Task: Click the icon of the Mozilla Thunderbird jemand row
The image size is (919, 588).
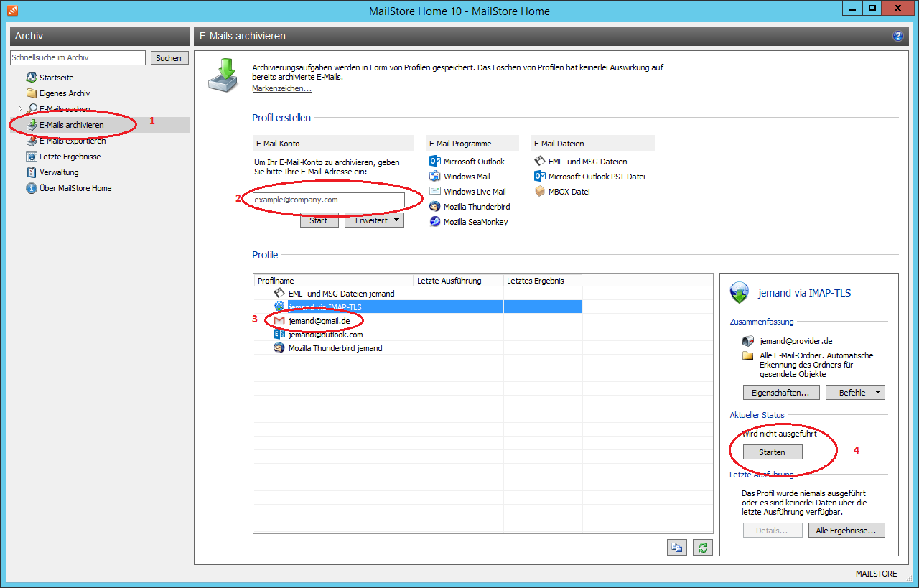Action: pyautogui.click(x=279, y=348)
